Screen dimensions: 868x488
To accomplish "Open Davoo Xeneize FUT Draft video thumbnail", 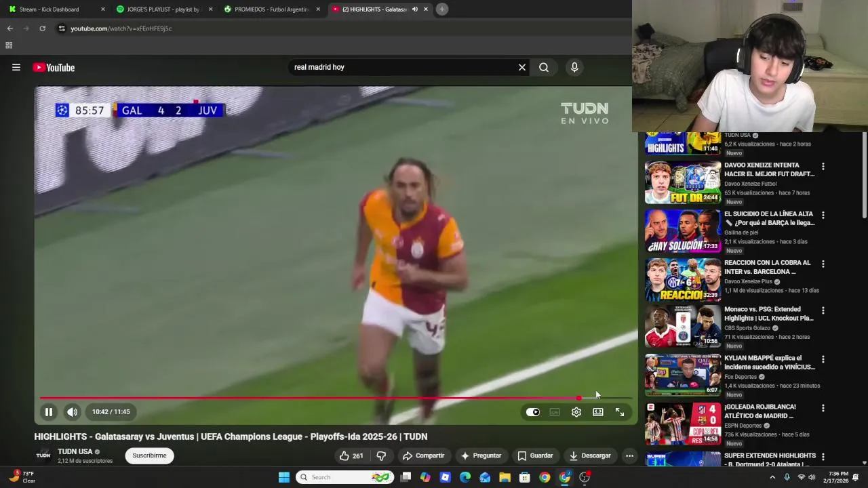I will [x=683, y=182].
